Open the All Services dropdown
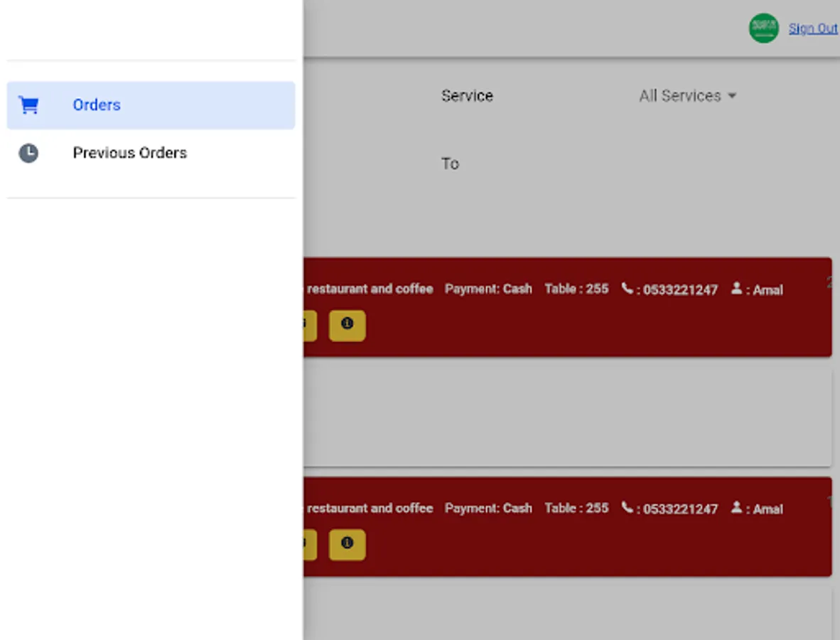 tap(677, 95)
